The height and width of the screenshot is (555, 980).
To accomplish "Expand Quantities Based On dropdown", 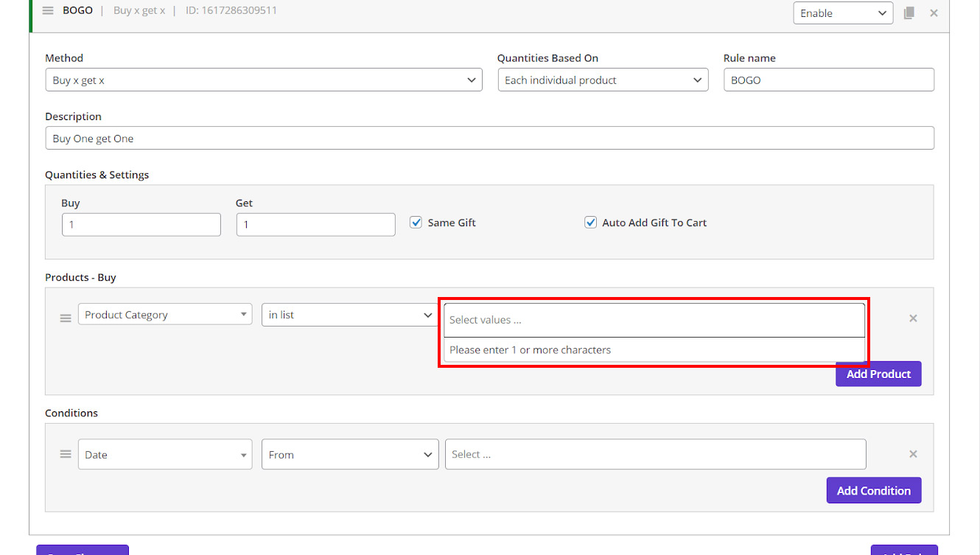I will [602, 80].
